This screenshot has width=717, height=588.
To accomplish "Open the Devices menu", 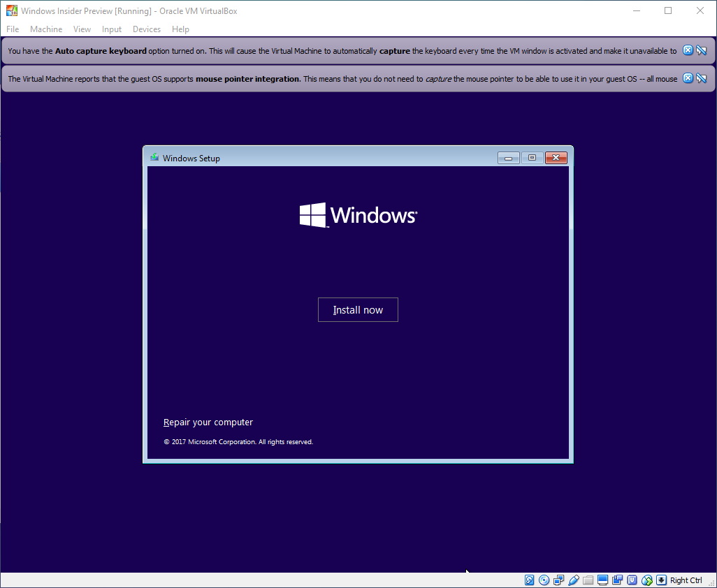I will [146, 29].
